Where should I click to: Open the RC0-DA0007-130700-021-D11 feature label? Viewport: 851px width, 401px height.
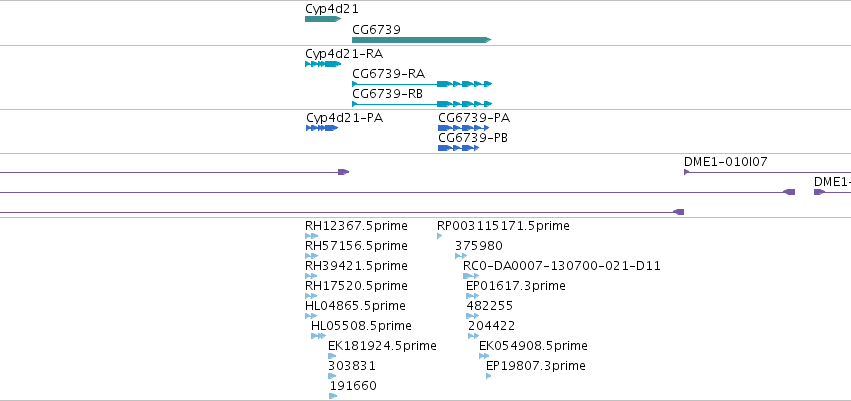pos(562,266)
